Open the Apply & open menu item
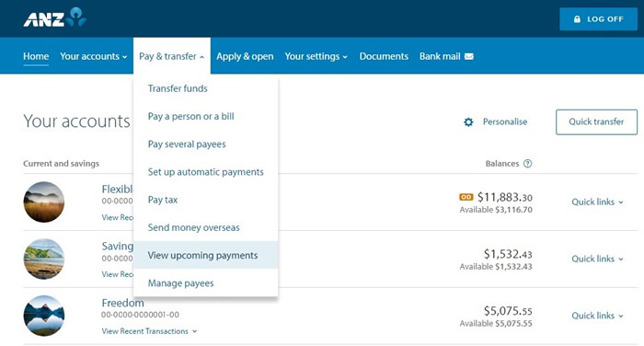Image resolution: width=644 pixels, height=346 pixels. click(x=245, y=56)
